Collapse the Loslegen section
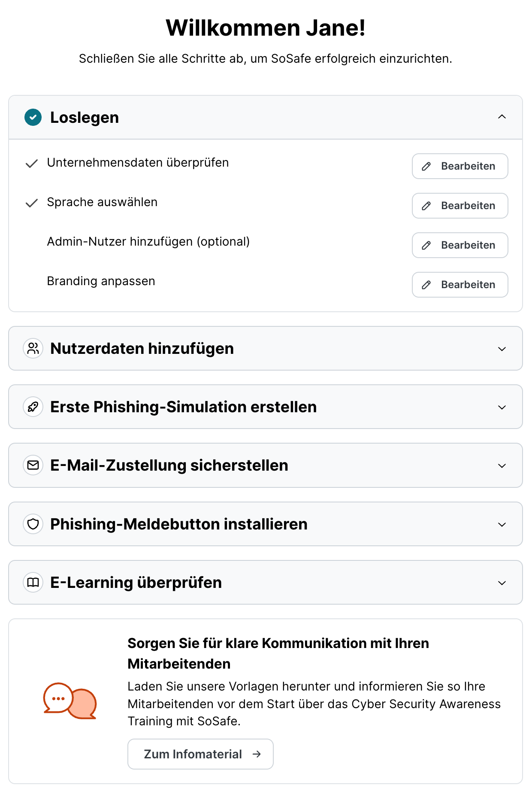Screen dimensions: 532x791 coord(502,117)
